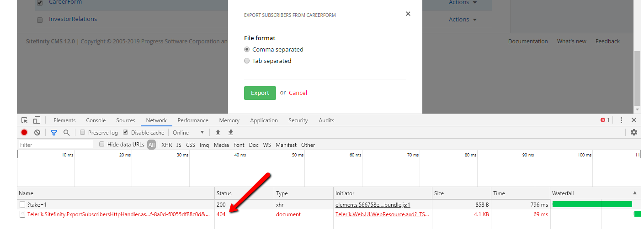
Task: Switch to the Console tab
Action: pyautogui.click(x=96, y=120)
